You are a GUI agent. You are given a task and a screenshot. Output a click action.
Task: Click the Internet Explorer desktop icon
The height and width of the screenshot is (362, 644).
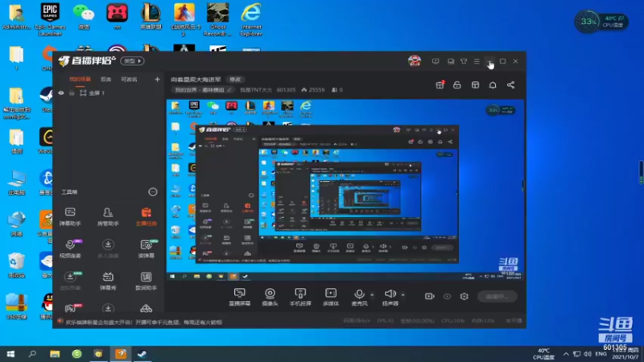point(251,19)
